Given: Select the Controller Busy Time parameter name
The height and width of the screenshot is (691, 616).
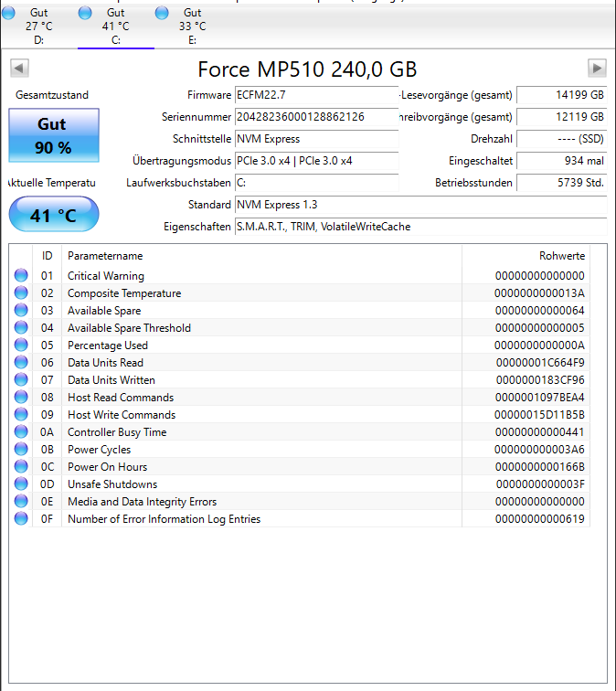Looking at the screenshot, I should [x=117, y=432].
